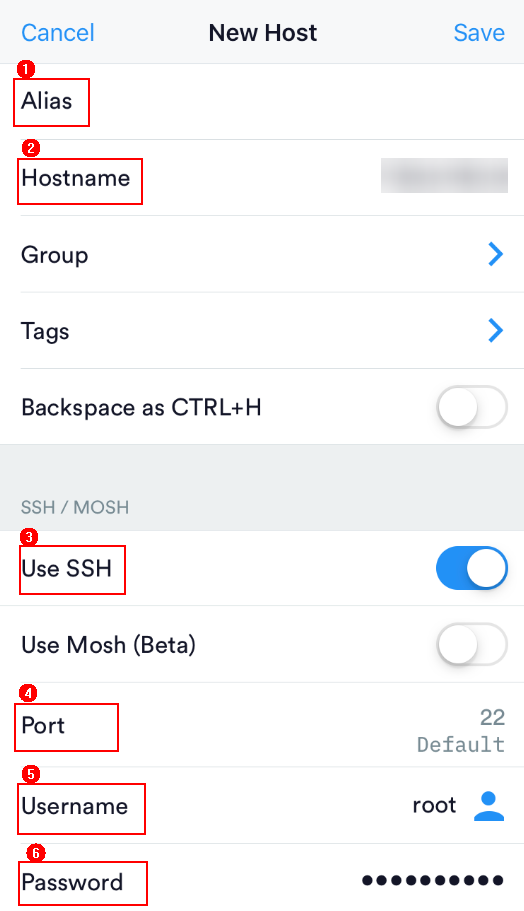Screen dimensions: 524x911
Task: Edit the Port value 22 Default
Action: (461, 730)
